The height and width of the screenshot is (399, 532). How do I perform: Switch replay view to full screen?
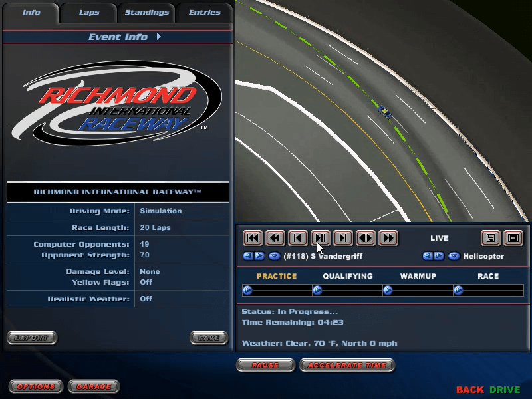[513, 238]
